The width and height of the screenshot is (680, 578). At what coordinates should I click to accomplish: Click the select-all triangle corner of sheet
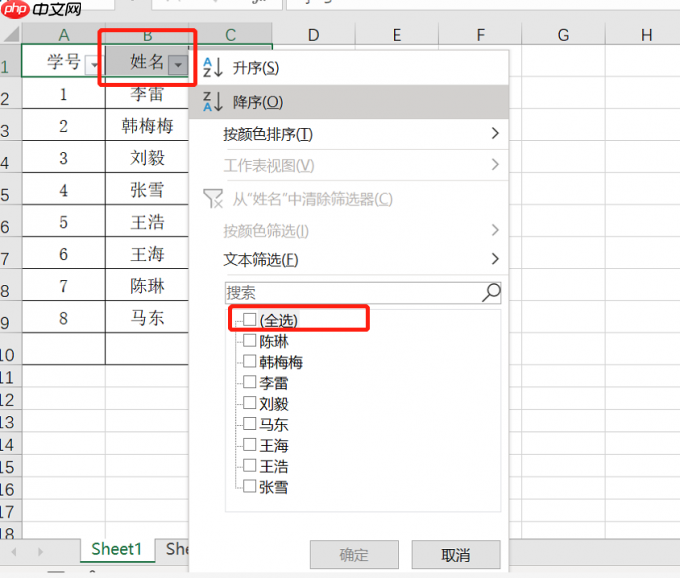[x=11, y=34]
